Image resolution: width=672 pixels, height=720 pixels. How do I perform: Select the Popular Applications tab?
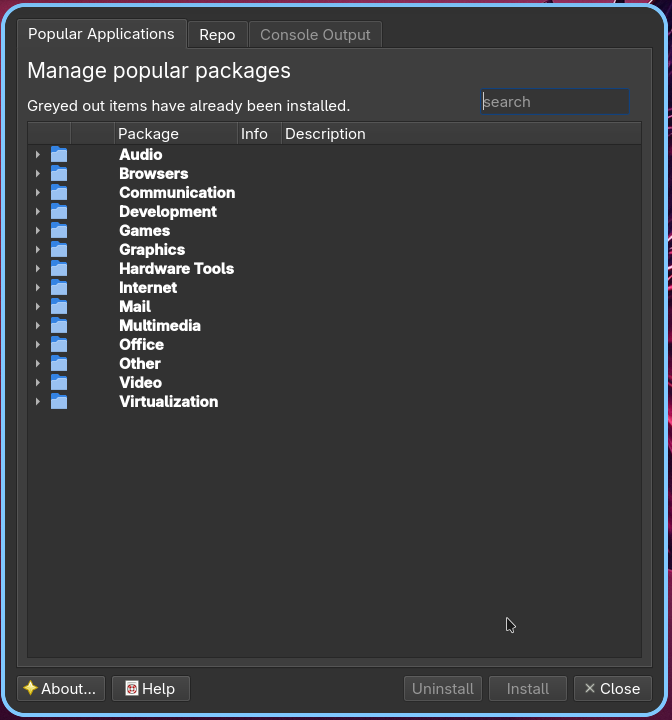[102, 34]
